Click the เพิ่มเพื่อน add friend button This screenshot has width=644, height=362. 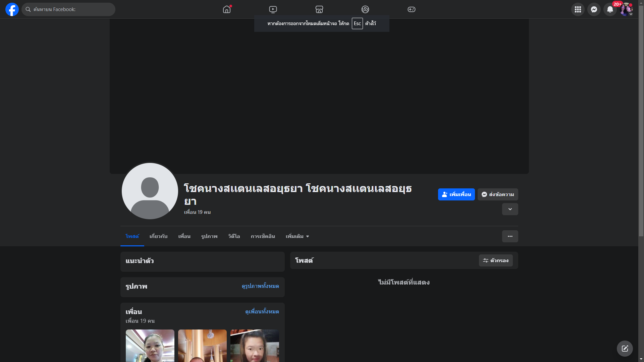pos(456,194)
